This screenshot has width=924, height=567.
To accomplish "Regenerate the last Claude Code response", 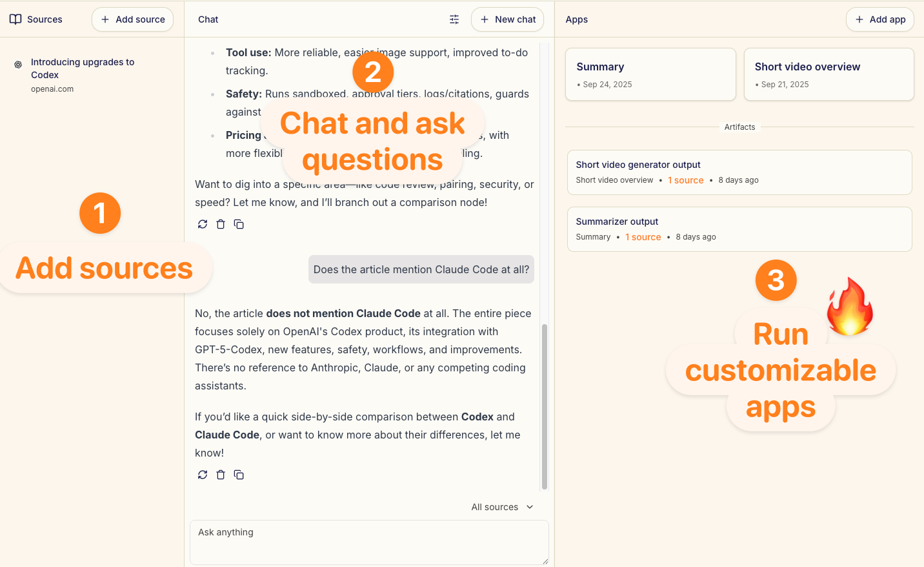I will [x=203, y=475].
